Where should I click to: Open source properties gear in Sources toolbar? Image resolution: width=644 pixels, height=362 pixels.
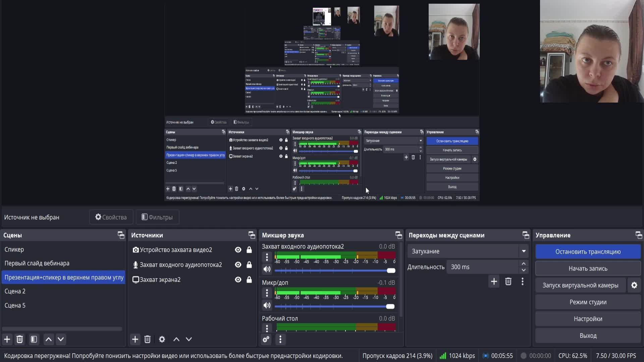162,339
